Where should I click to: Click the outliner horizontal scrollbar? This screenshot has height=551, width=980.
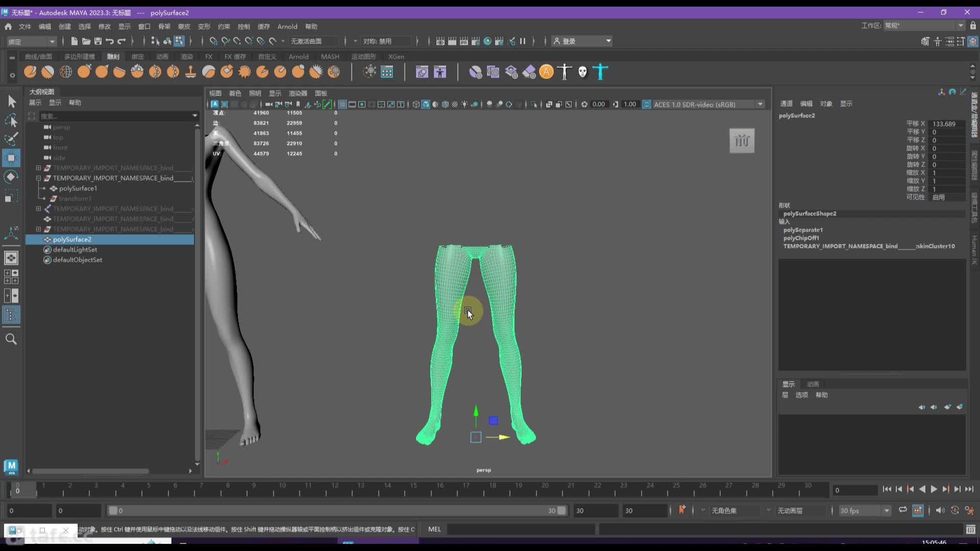coord(90,471)
